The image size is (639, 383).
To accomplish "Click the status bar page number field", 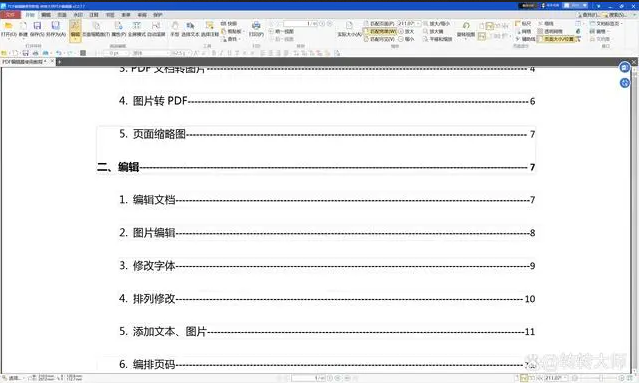I will coord(308,378).
